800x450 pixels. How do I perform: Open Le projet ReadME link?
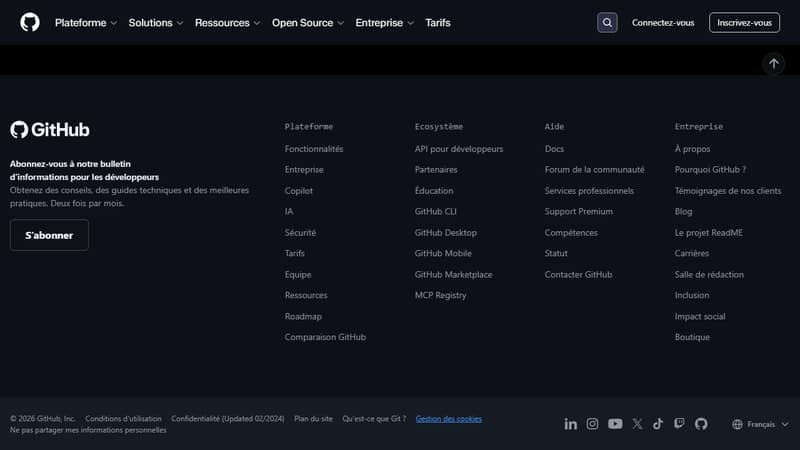click(708, 233)
